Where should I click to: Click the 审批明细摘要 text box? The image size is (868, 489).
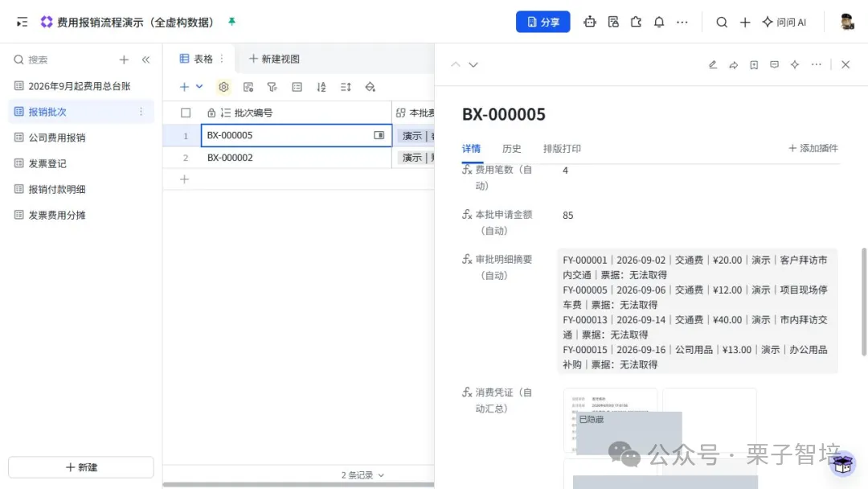698,312
